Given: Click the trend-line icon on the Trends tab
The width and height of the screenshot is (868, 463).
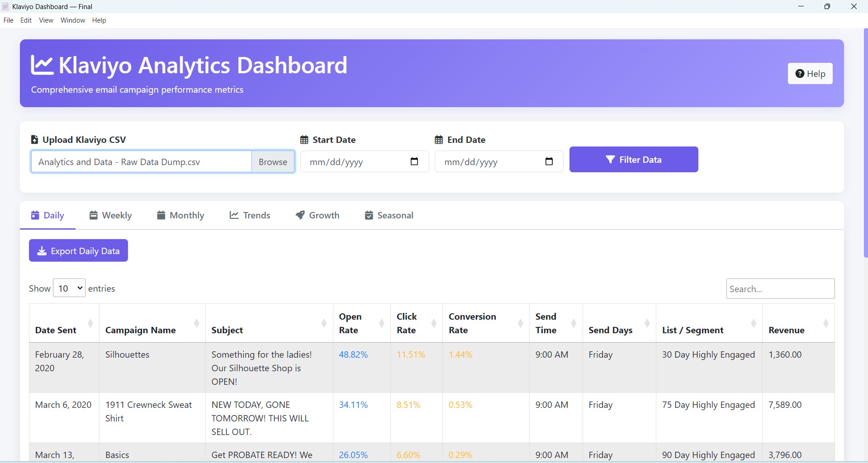Looking at the screenshot, I should click(x=233, y=215).
